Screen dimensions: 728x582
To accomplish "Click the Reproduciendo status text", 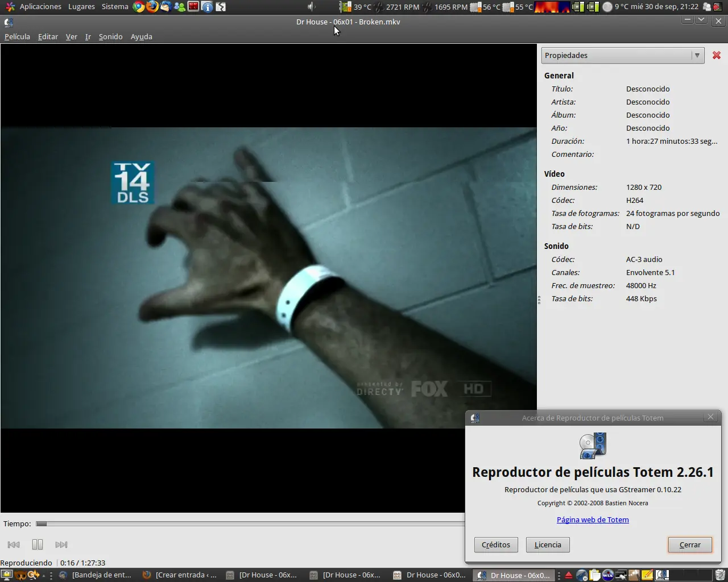I will coord(26,563).
